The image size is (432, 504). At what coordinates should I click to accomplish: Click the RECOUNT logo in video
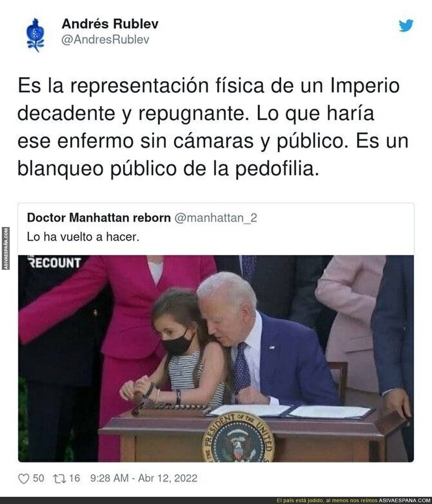click(54, 263)
